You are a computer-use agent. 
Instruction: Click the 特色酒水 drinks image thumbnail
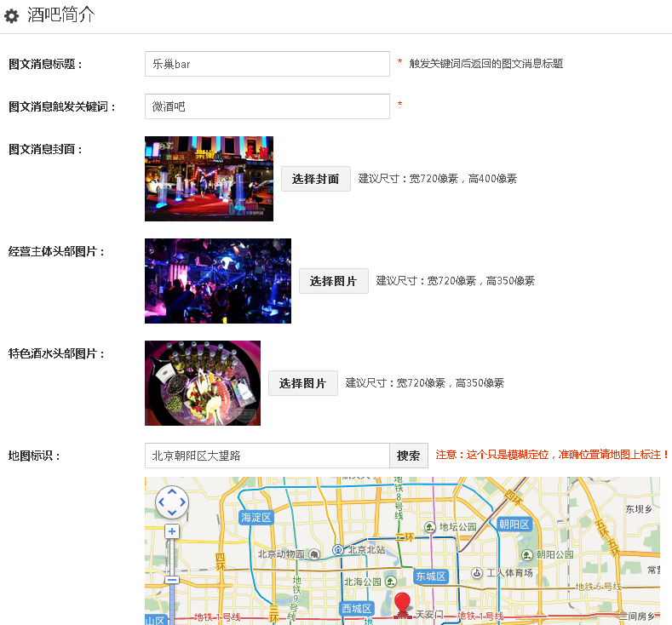[x=203, y=383]
